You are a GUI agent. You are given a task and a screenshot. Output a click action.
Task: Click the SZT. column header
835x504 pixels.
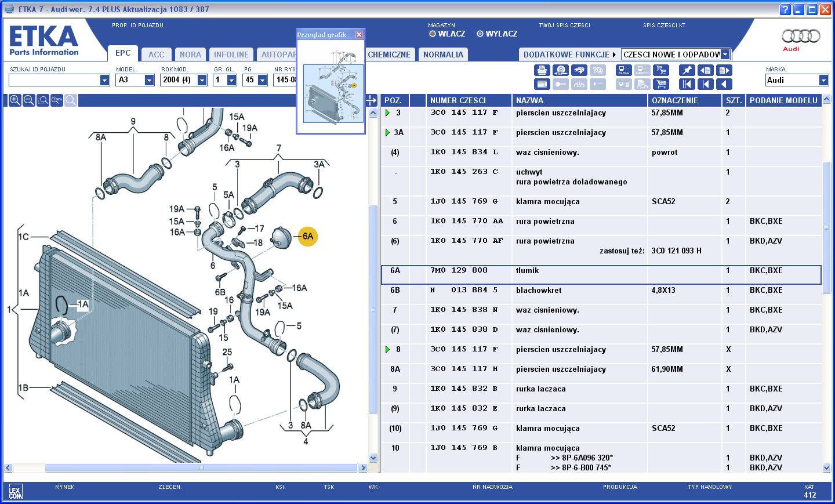tap(734, 100)
